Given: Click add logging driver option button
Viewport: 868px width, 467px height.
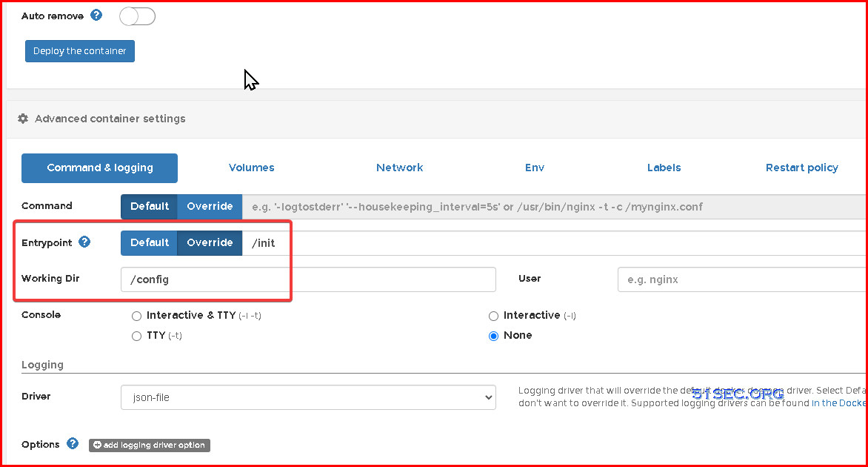Looking at the screenshot, I should (x=150, y=445).
